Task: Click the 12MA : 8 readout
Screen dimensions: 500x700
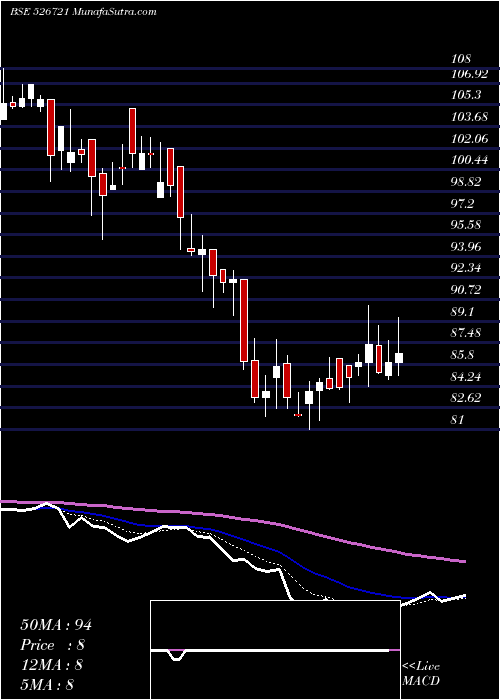Action: coord(52,664)
